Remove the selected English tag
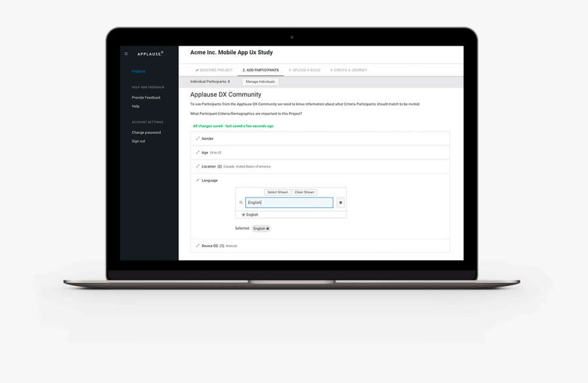 pos(268,229)
